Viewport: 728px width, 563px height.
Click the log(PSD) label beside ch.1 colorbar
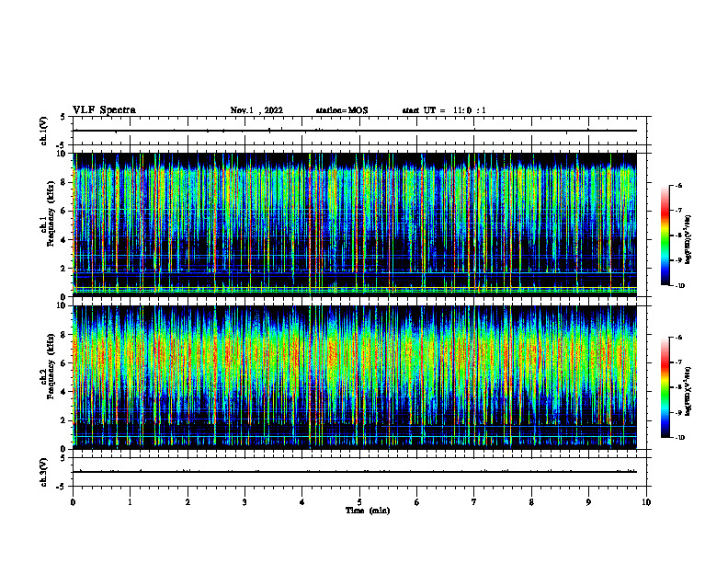pyautogui.click(x=688, y=240)
